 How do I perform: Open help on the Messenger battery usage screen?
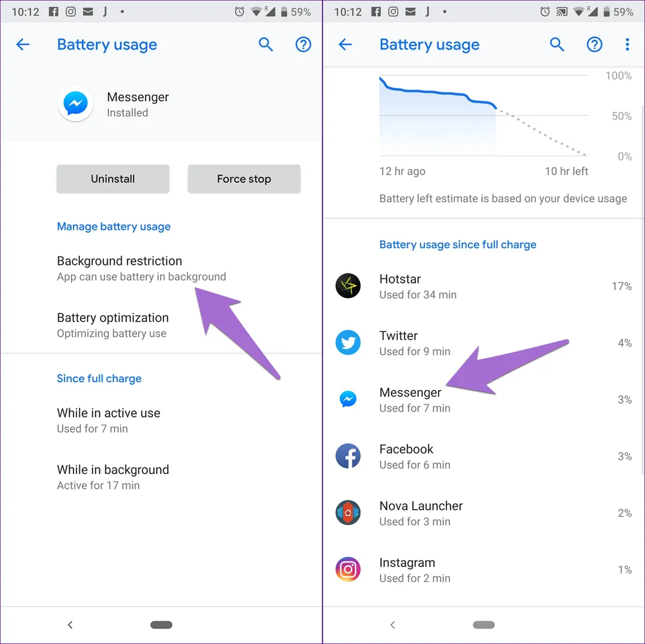pos(303,44)
